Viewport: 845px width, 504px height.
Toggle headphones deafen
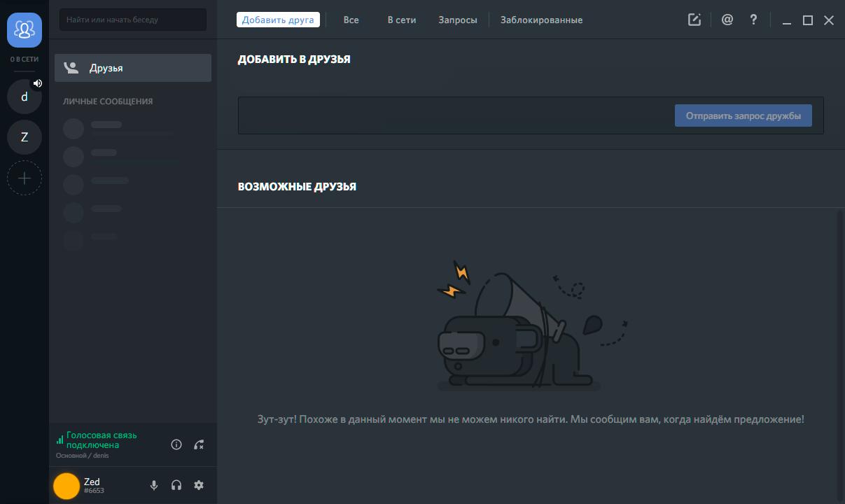pos(176,485)
